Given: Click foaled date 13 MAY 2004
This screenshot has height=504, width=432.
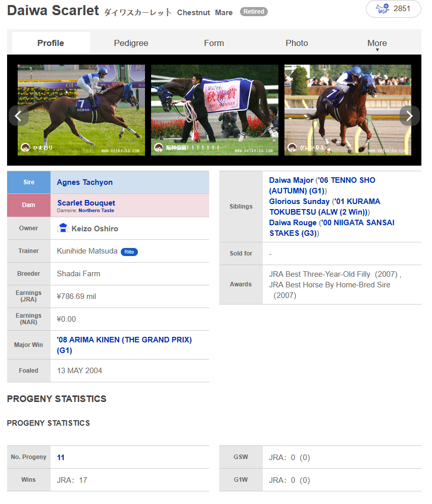Looking at the screenshot, I should point(79,371).
